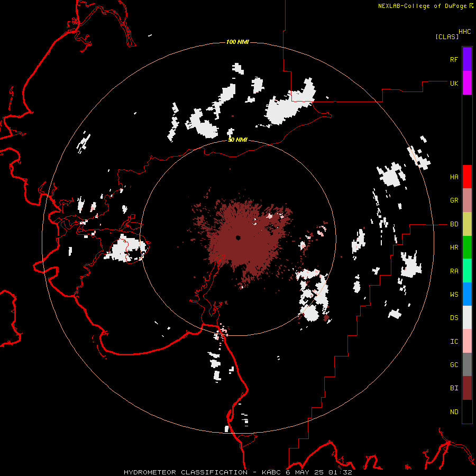The image size is (476, 476).
Task: Click the 'DS' legend label
Action: [x=454, y=318]
